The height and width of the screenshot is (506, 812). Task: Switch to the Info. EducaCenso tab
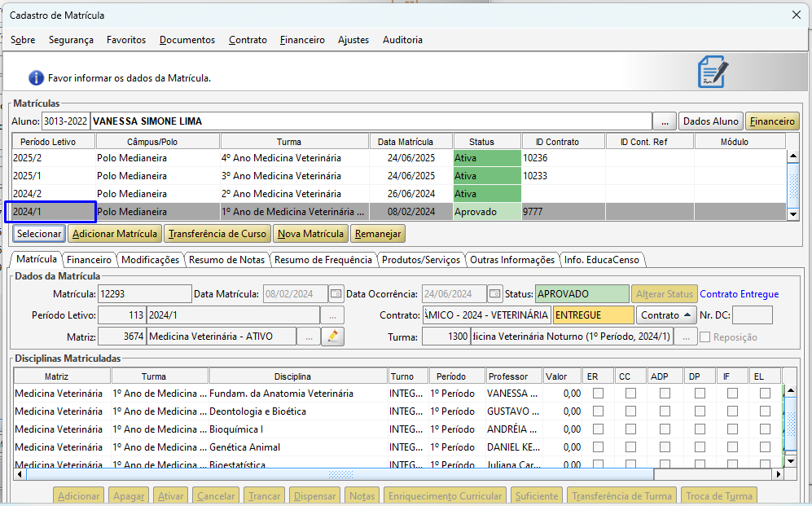pos(602,260)
